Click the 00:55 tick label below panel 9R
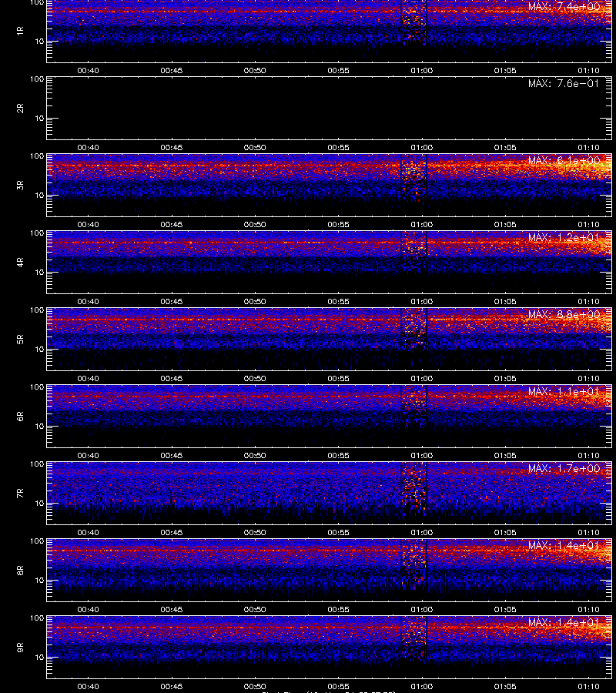 pyautogui.click(x=339, y=687)
